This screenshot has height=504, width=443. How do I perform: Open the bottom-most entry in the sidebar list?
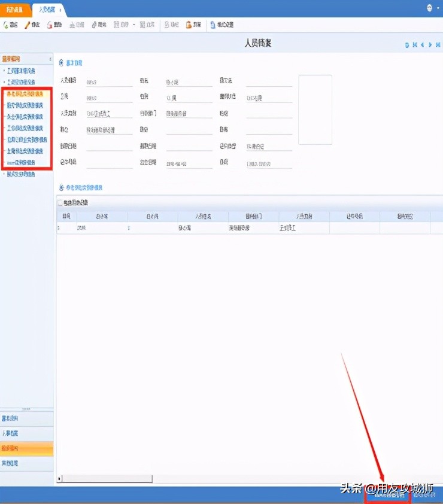click(x=21, y=174)
